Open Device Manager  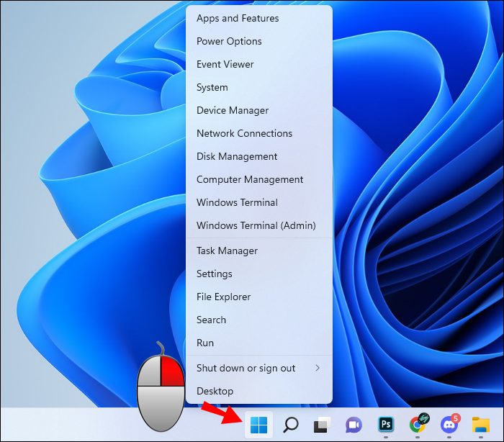(233, 110)
